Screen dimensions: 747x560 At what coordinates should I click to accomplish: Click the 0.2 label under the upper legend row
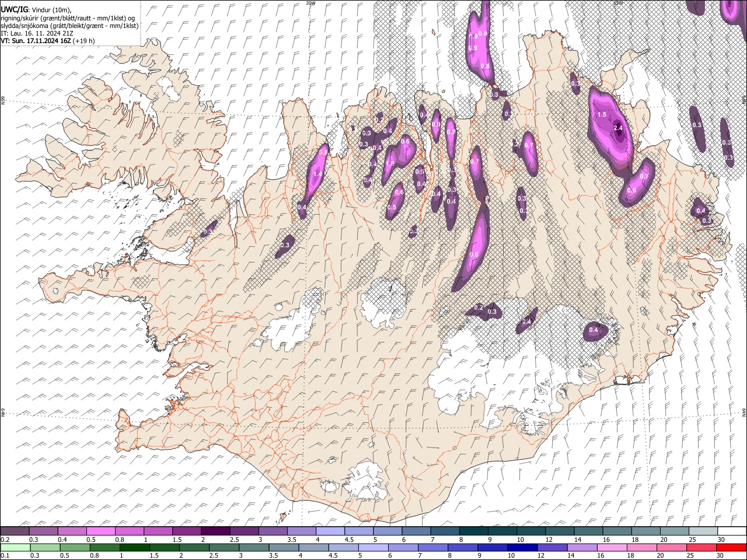point(5,540)
